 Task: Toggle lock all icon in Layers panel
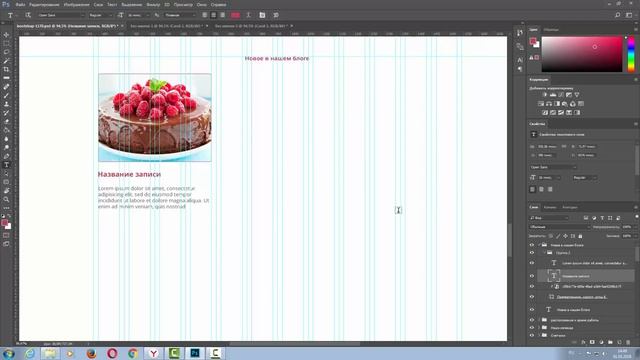click(580, 236)
